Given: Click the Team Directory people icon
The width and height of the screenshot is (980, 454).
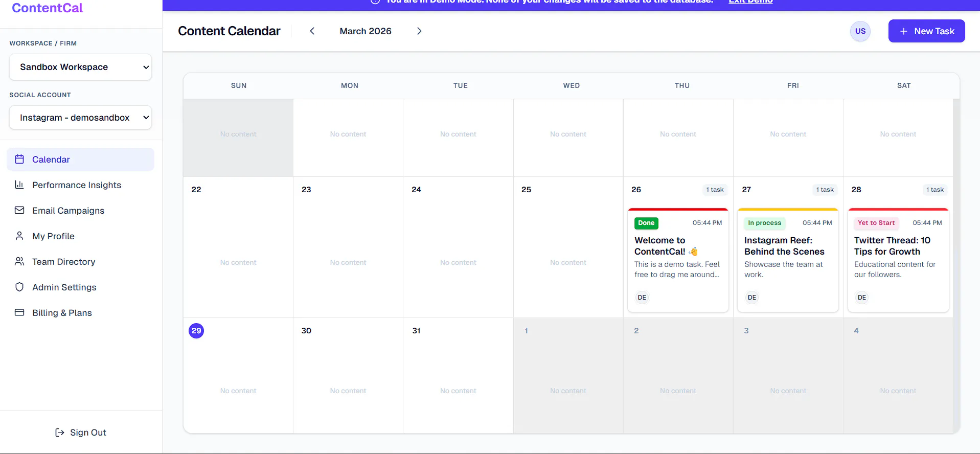Looking at the screenshot, I should click(x=19, y=261).
